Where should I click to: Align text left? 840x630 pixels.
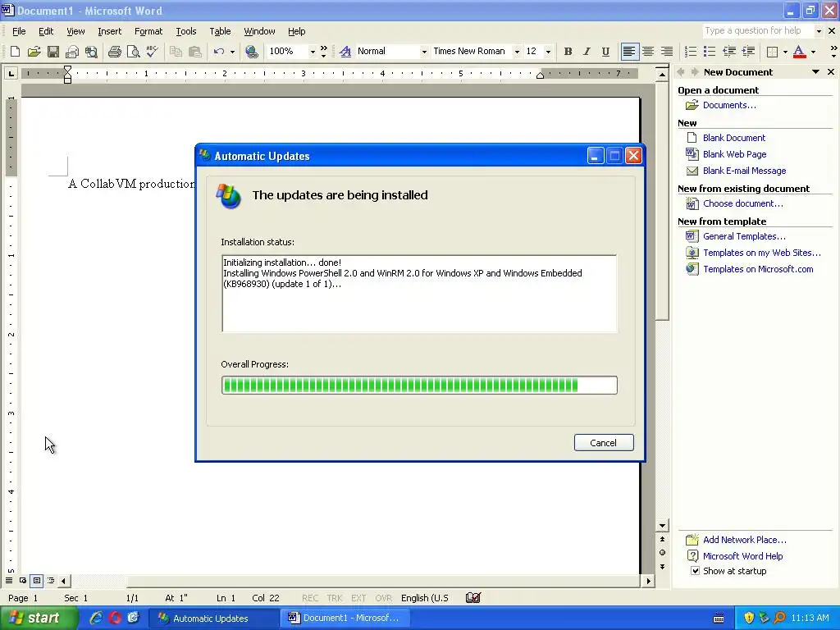pyautogui.click(x=629, y=52)
